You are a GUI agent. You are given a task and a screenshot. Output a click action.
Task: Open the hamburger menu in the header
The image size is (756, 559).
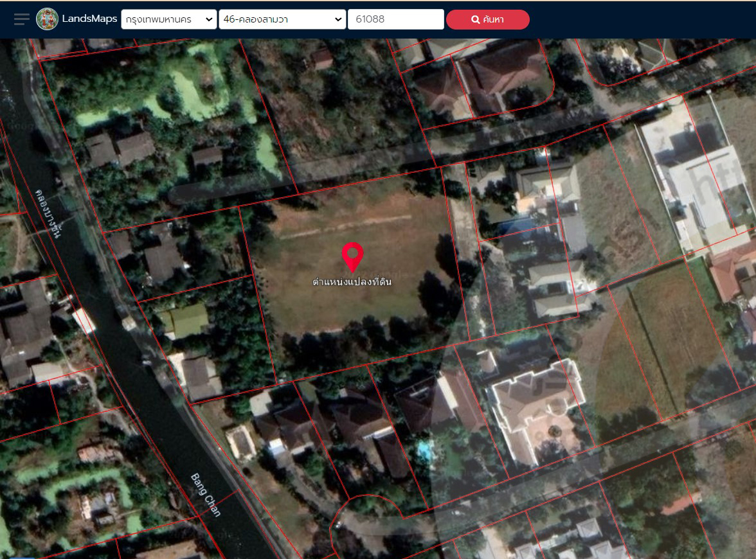tap(22, 19)
